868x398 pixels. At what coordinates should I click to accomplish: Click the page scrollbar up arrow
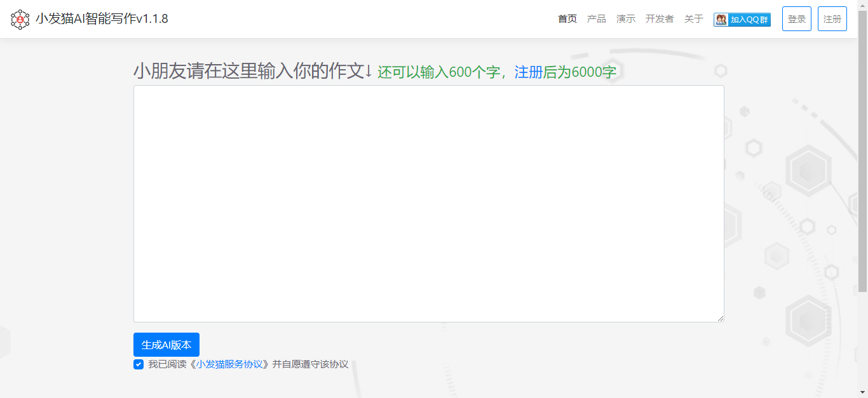862,5
